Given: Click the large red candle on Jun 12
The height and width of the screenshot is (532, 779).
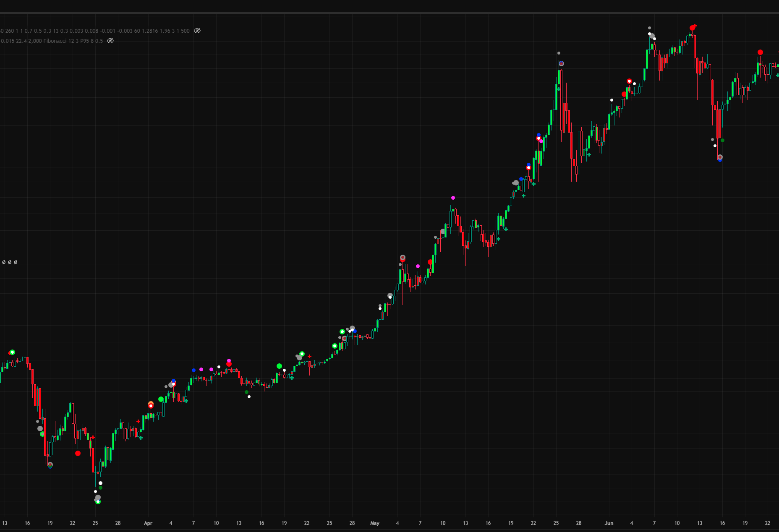Looking at the screenshot, I should point(695,47).
